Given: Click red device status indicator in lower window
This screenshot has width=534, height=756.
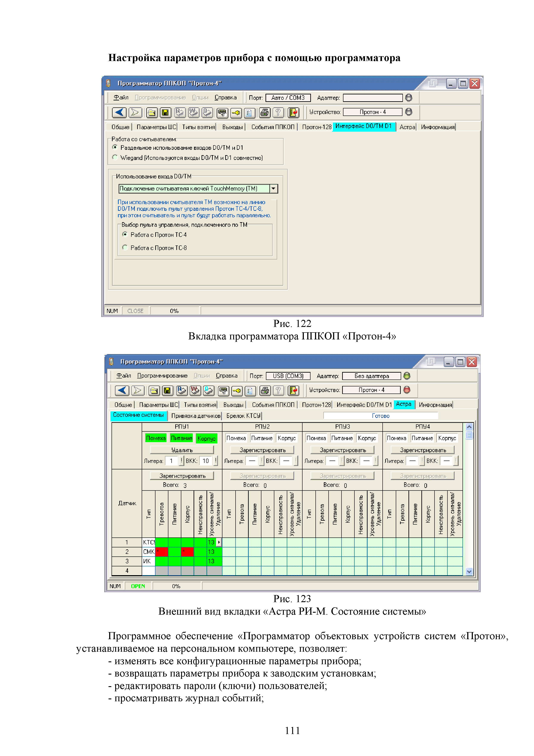Looking at the screenshot, I should pos(407,390).
